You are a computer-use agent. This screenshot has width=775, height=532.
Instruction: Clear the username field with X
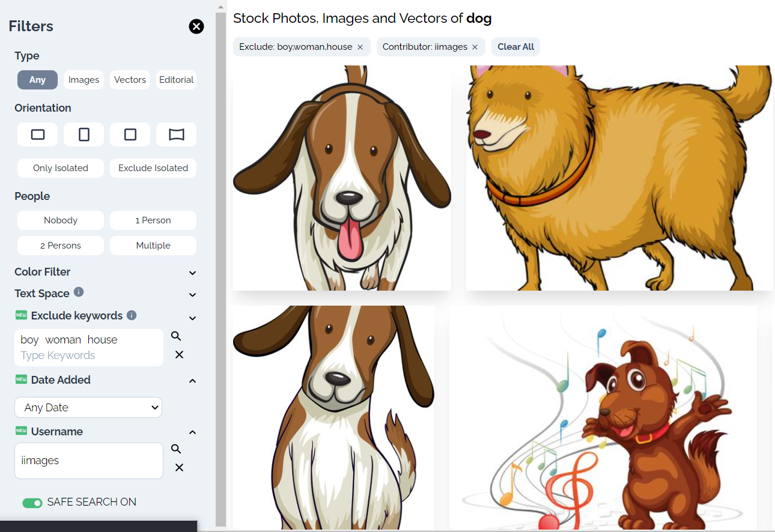179,468
